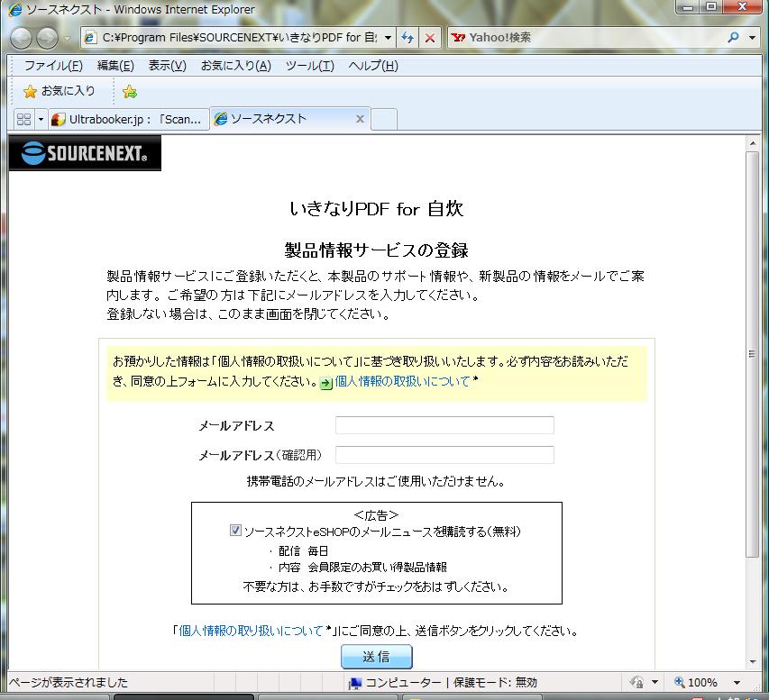Viewport: 769px width, 700px height.
Task: Click green arrow icon before privacy link
Action: pyautogui.click(x=326, y=383)
